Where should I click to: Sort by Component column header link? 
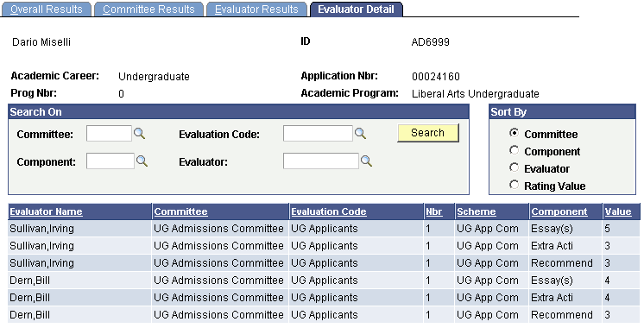pyautogui.click(x=559, y=211)
